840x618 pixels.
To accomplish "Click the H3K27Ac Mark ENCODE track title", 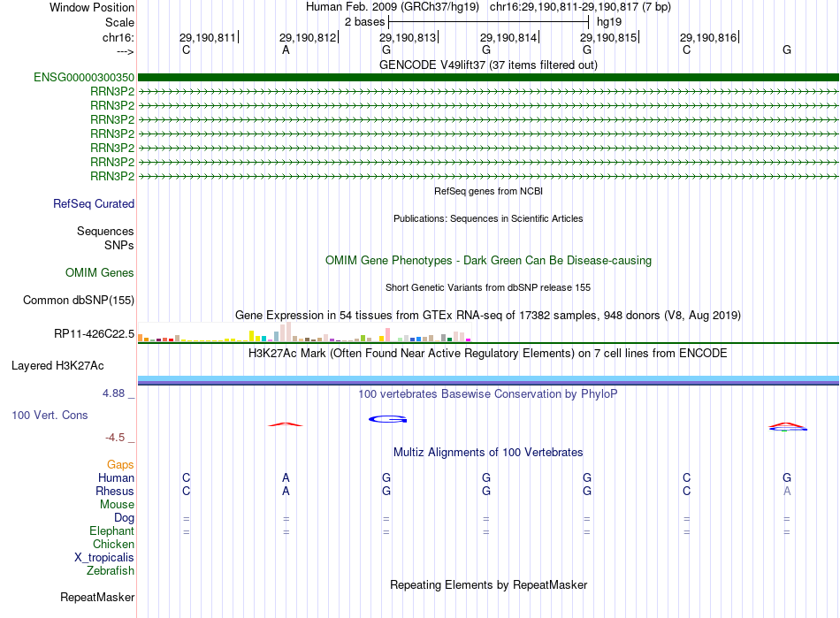I will click(488, 353).
